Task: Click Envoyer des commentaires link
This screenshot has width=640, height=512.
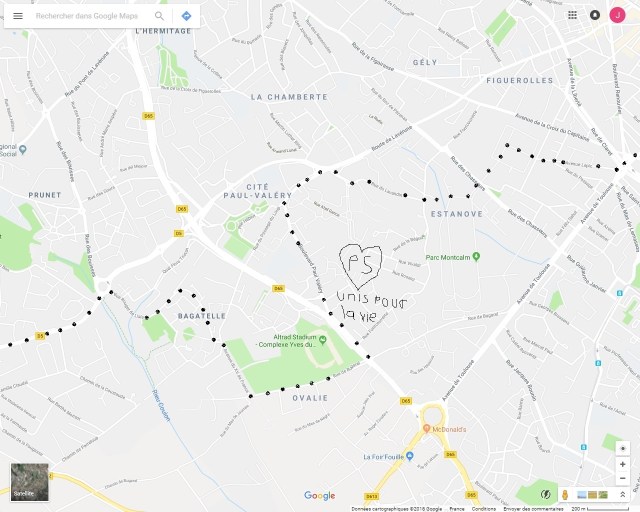Action: coord(533,509)
